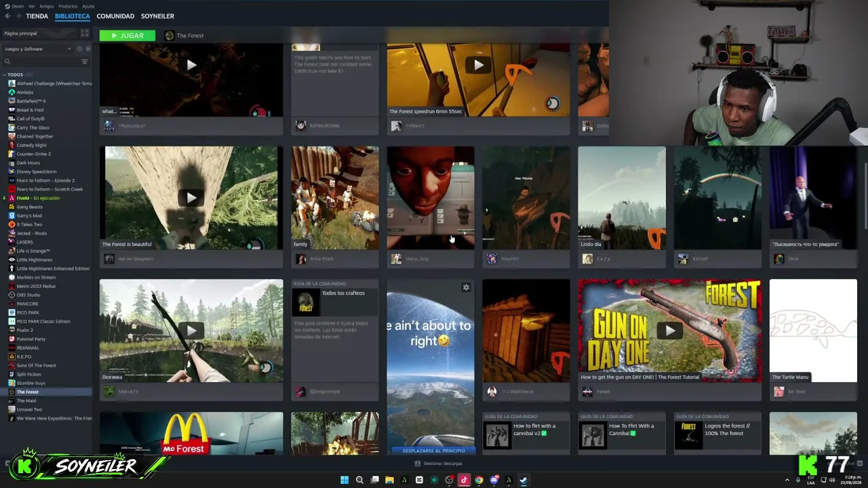The width and height of the screenshot is (868, 488).
Task: Click the taskbar clock showing 9:28 p.m.
Action: [x=852, y=480]
